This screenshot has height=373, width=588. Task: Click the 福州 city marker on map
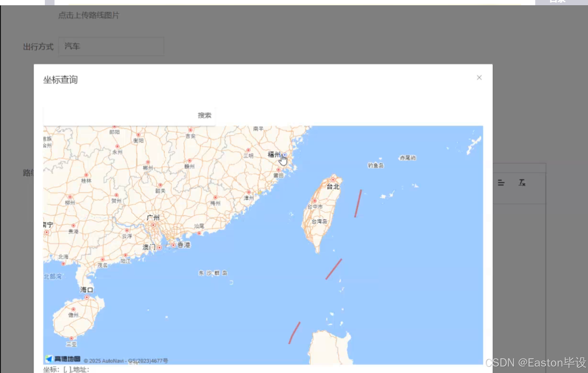click(x=284, y=155)
